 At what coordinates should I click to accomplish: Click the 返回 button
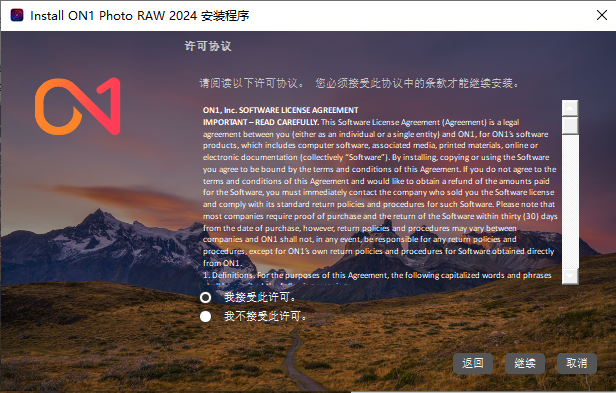[473, 363]
